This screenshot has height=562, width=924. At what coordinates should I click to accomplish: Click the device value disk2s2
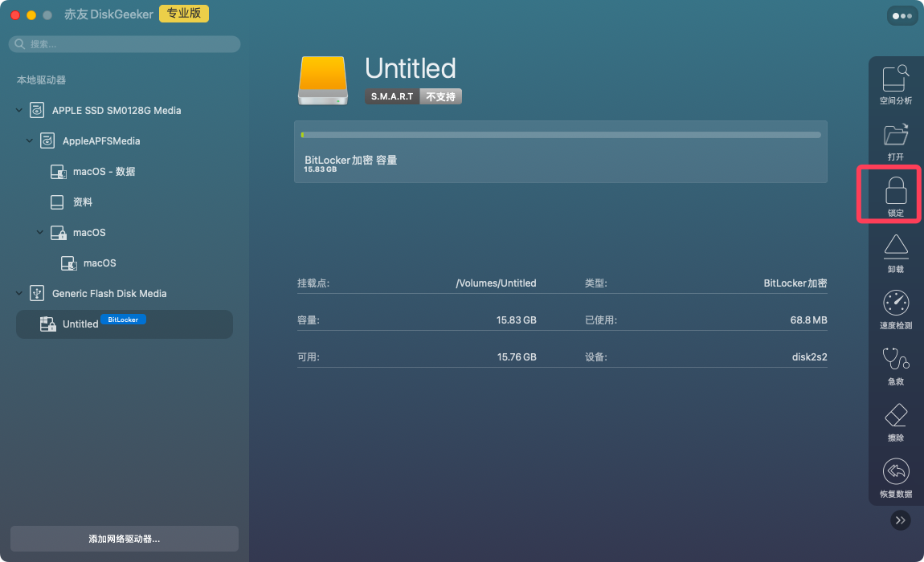(809, 357)
